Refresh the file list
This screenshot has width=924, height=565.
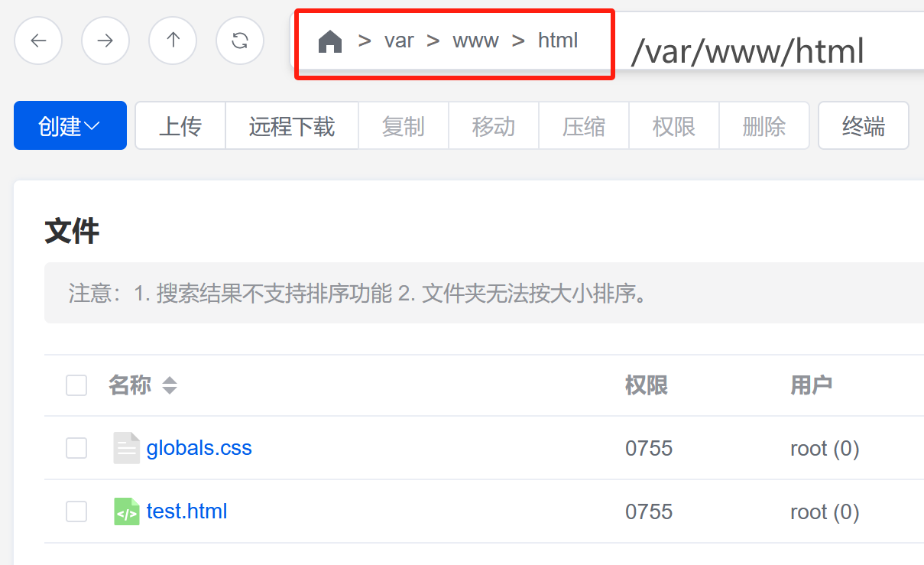240,41
